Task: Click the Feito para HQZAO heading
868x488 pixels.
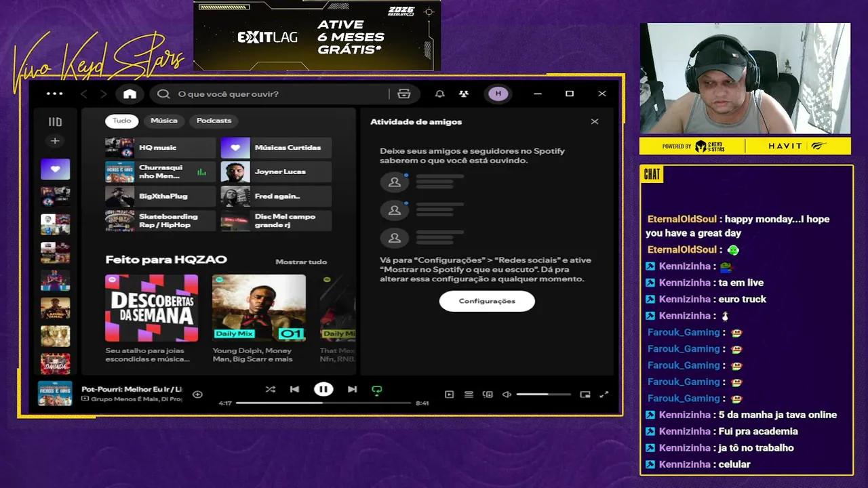Action: pos(166,260)
